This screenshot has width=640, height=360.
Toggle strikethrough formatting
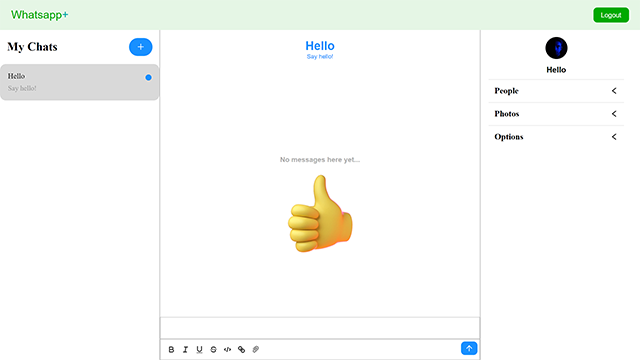(x=213, y=349)
